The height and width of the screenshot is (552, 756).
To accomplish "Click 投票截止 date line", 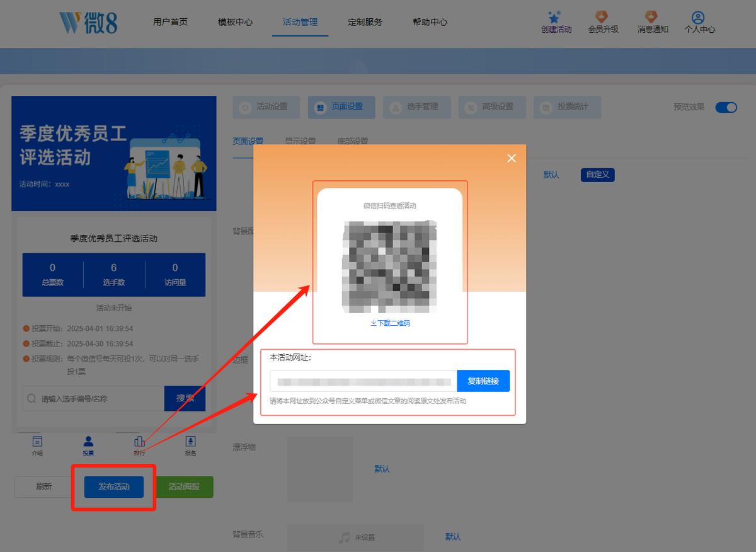I will click(78, 343).
